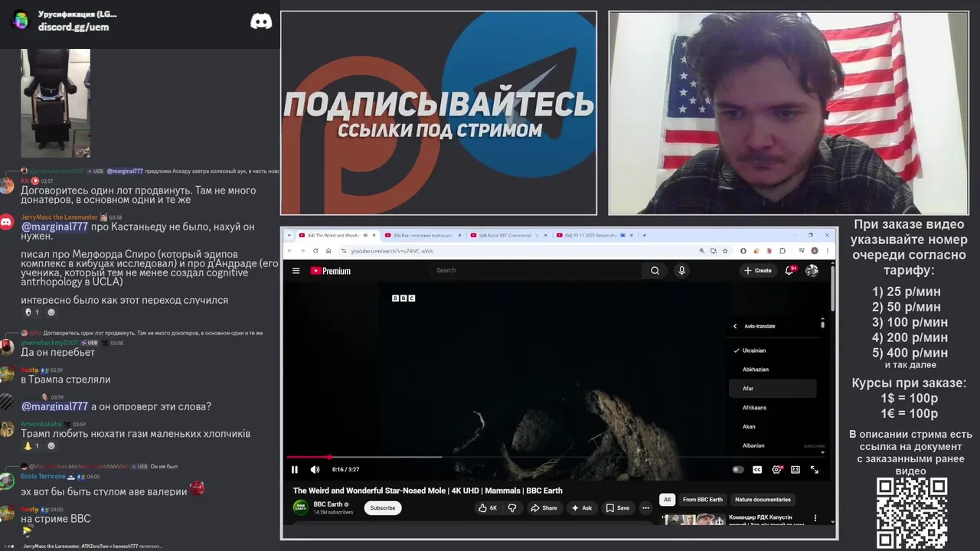Pause the video
The width and height of the screenshot is (980, 551).
point(295,470)
